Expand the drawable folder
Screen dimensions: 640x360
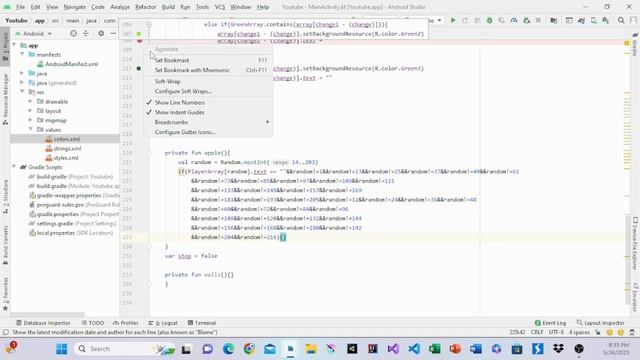coord(31,101)
